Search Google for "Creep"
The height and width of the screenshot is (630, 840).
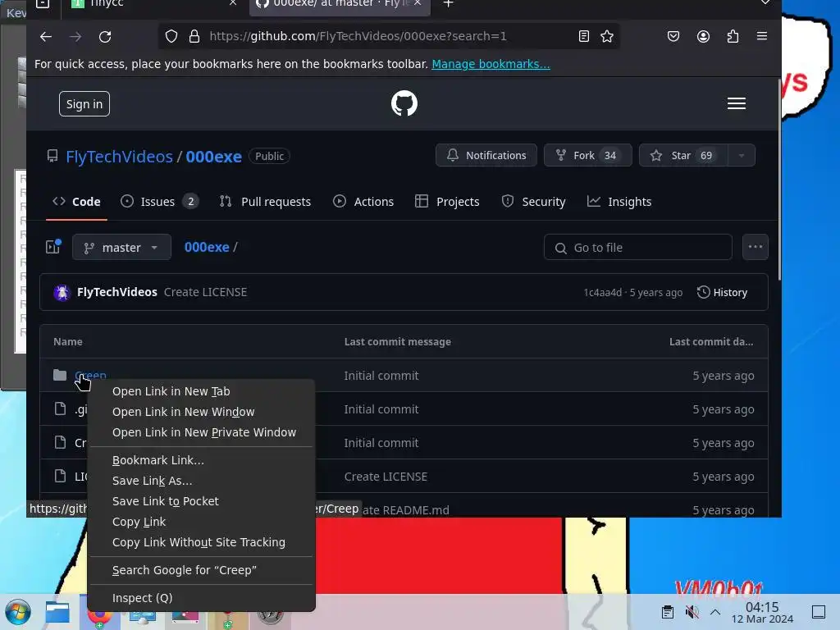pos(201,570)
